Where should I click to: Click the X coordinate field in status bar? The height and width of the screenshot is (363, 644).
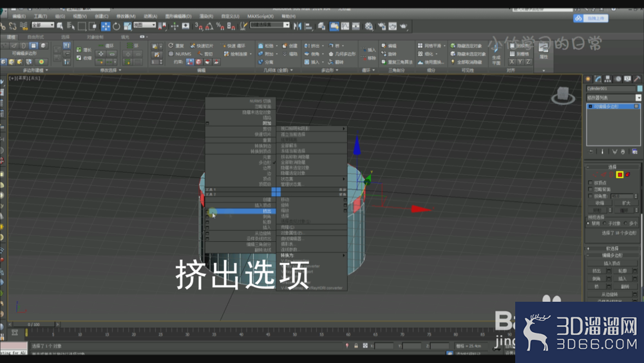click(384, 346)
